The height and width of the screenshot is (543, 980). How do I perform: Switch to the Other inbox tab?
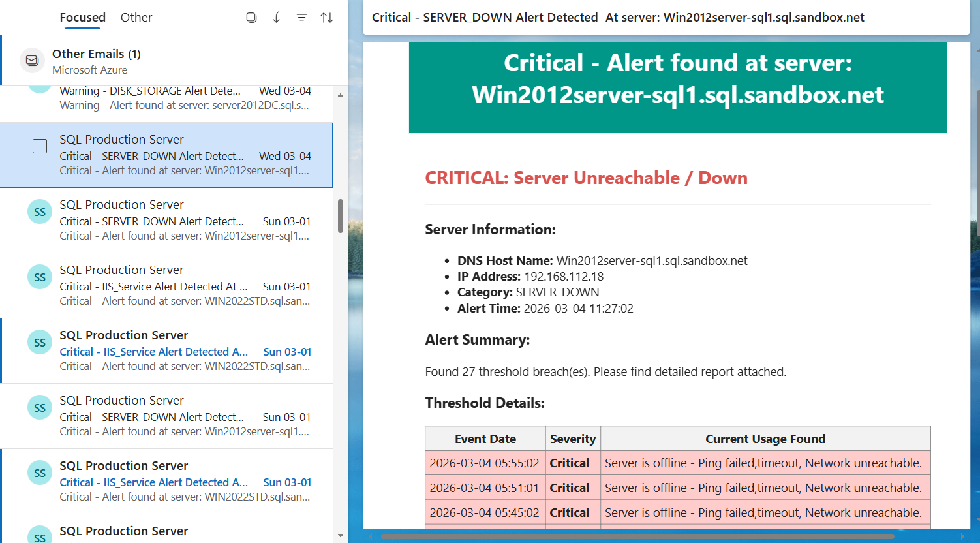tap(136, 18)
